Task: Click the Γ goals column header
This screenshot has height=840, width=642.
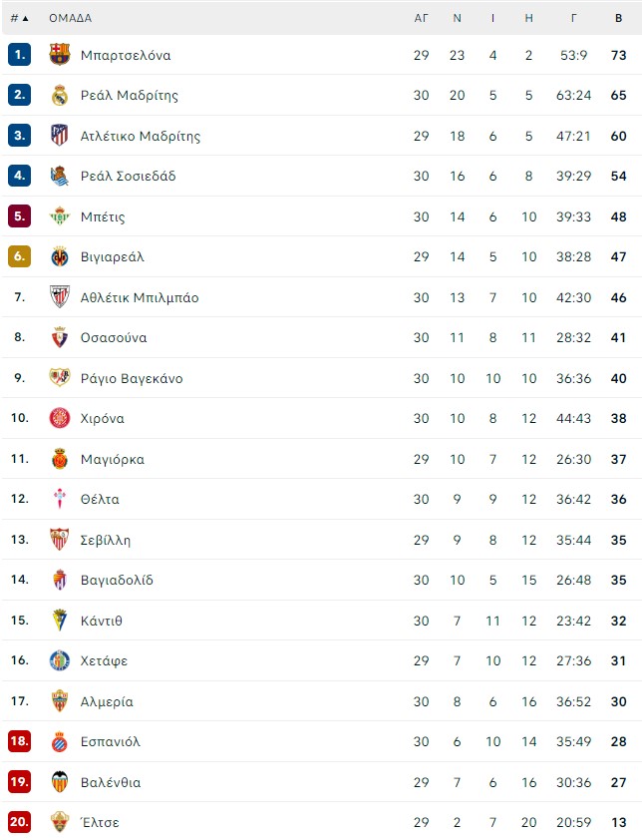Action: (573, 18)
